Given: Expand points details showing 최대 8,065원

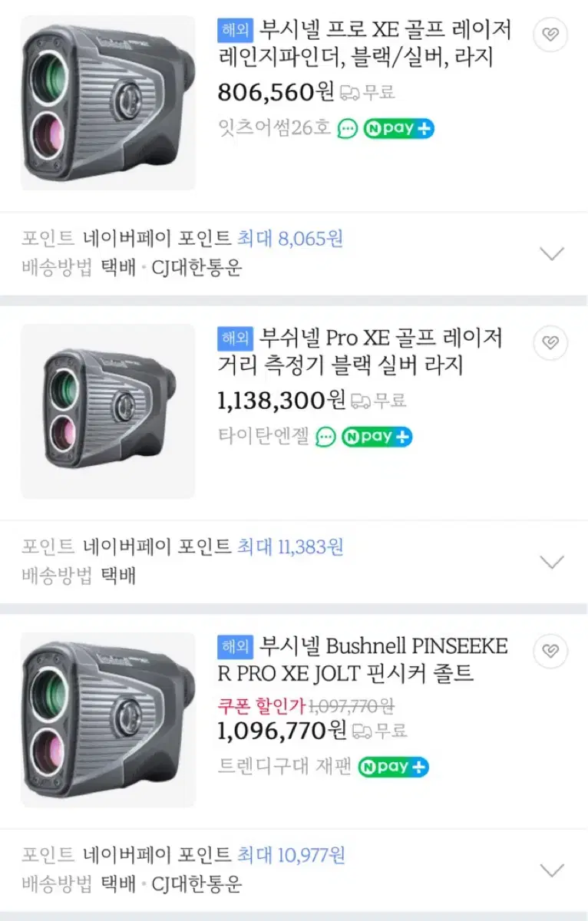Looking at the screenshot, I should 552,253.
